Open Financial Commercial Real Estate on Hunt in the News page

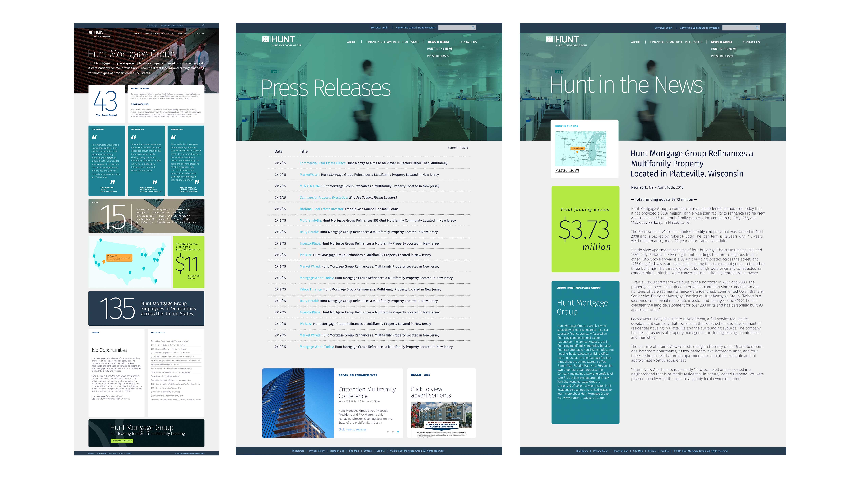click(676, 42)
